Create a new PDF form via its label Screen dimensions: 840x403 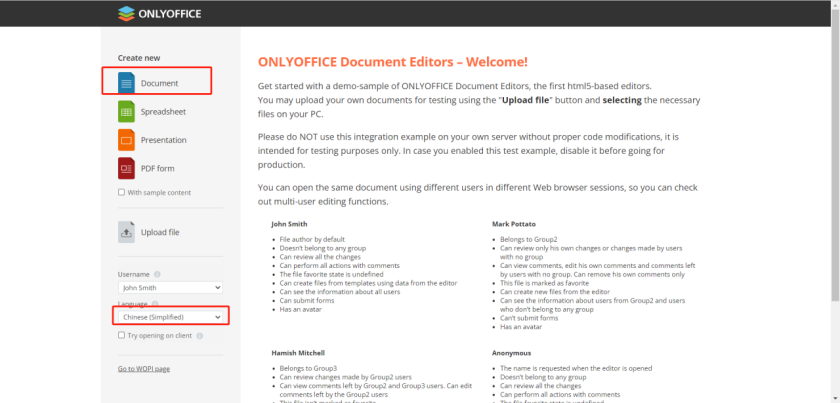(158, 169)
